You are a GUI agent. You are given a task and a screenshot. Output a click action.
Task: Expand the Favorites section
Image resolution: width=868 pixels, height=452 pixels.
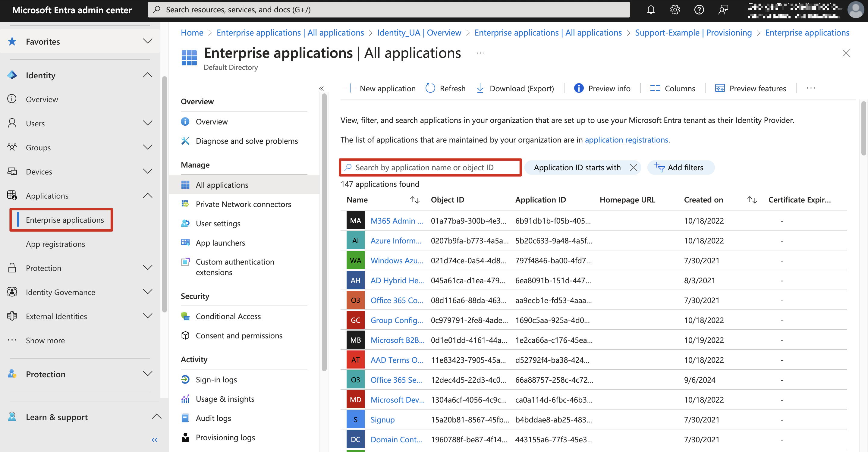(148, 41)
